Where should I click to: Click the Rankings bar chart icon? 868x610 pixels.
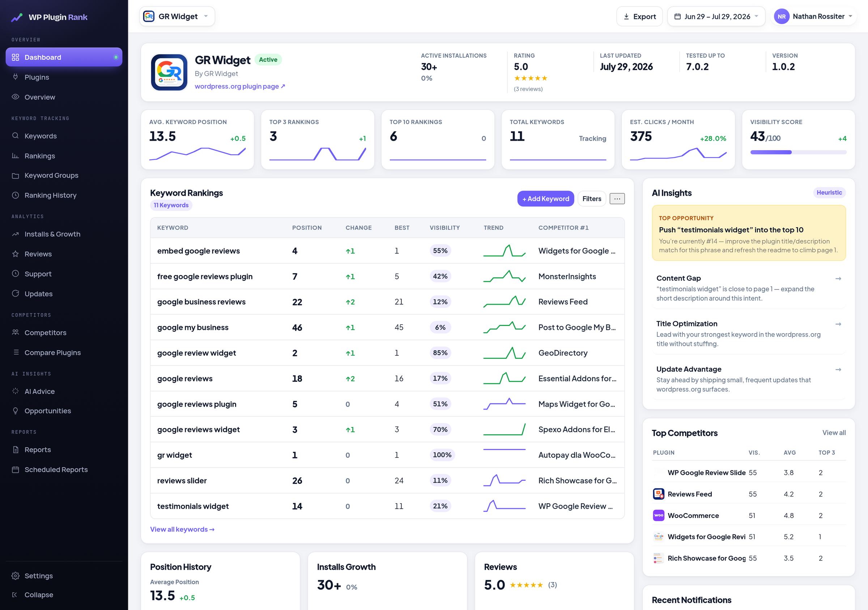(16, 156)
